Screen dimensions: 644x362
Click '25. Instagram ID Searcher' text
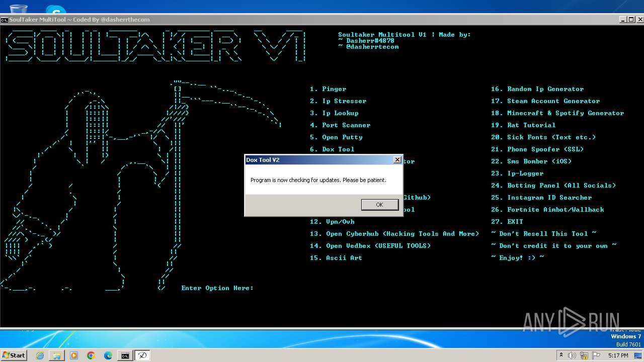(x=541, y=198)
